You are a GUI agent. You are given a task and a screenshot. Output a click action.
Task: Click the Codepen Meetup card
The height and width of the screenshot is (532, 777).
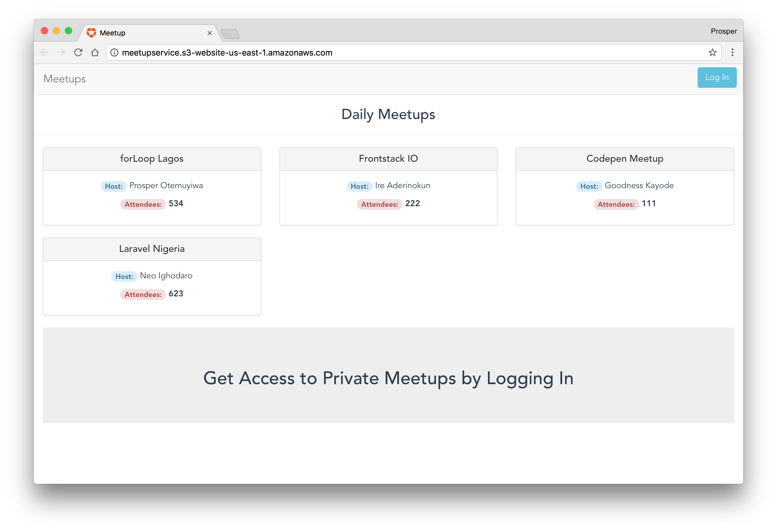point(624,185)
